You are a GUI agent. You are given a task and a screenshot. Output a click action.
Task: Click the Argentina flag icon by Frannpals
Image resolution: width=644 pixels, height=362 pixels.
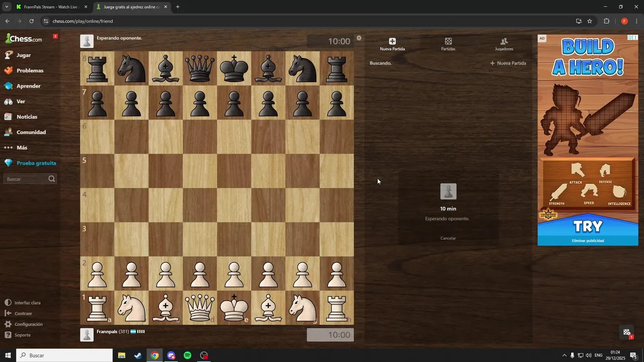(133, 332)
